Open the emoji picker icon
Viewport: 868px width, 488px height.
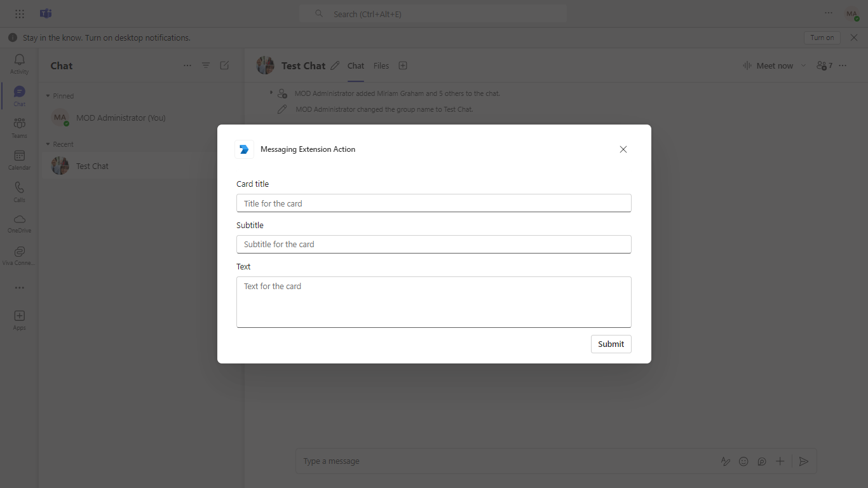click(743, 461)
